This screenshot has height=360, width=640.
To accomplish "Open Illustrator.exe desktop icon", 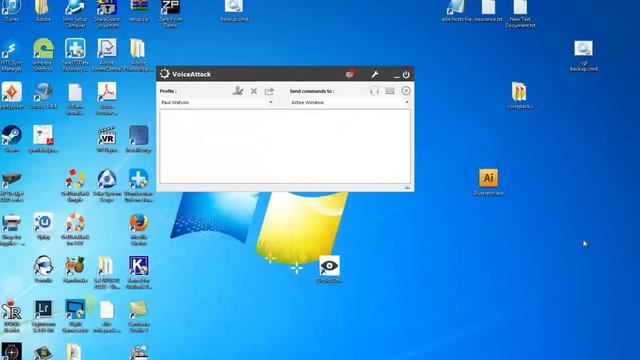I will click(488, 182).
